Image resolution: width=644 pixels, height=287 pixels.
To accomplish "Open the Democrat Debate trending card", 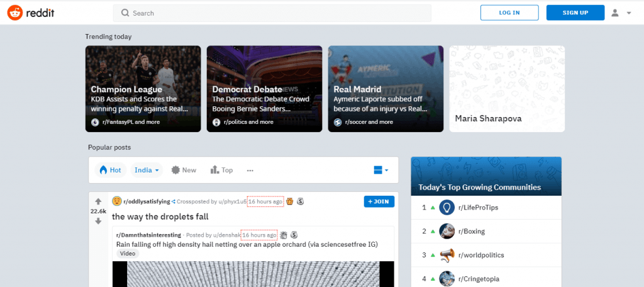I will tap(264, 89).
